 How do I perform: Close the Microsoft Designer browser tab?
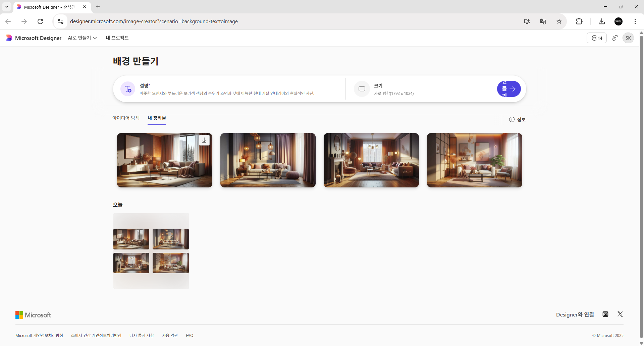tap(85, 7)
